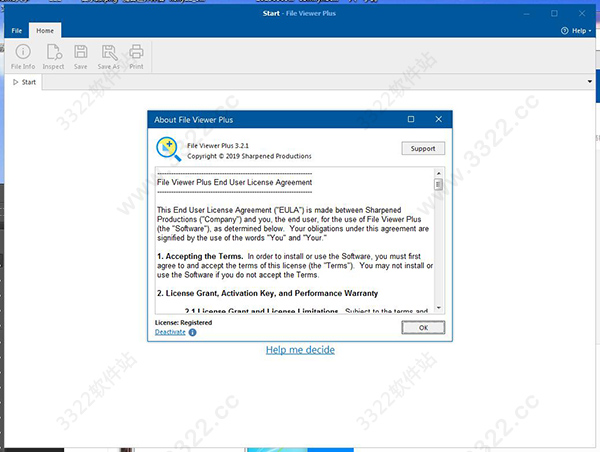The image size is (600, 452).
Task: Close the About File Viewer Plus dialog
Action: tap(439, 119)
